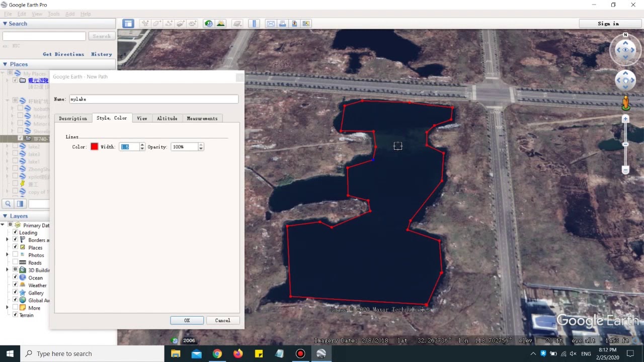Image resolution: width=644 pixels, height=362 pixels.
Task: Click Cancel in the New Path dialog
Action: tap(222, 320)
